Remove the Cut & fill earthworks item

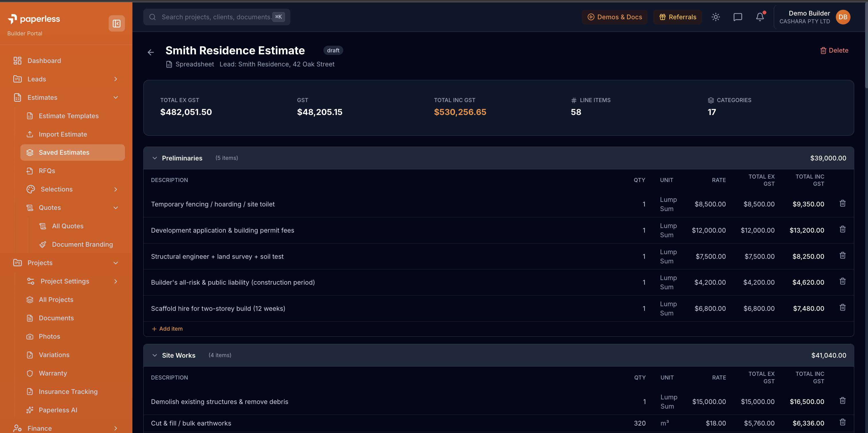[842, 422]
